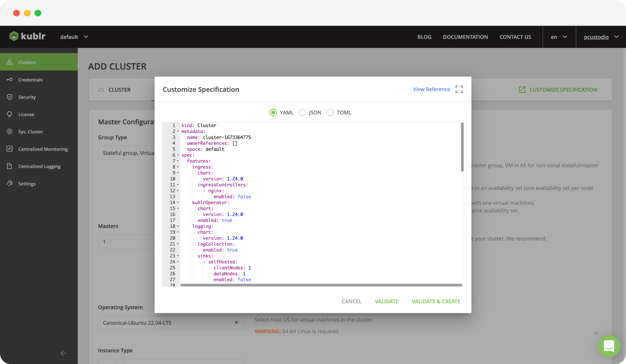Go to Clusters in sidebar
The height and width of the screenshot is (364, 626).
[39, 62]
